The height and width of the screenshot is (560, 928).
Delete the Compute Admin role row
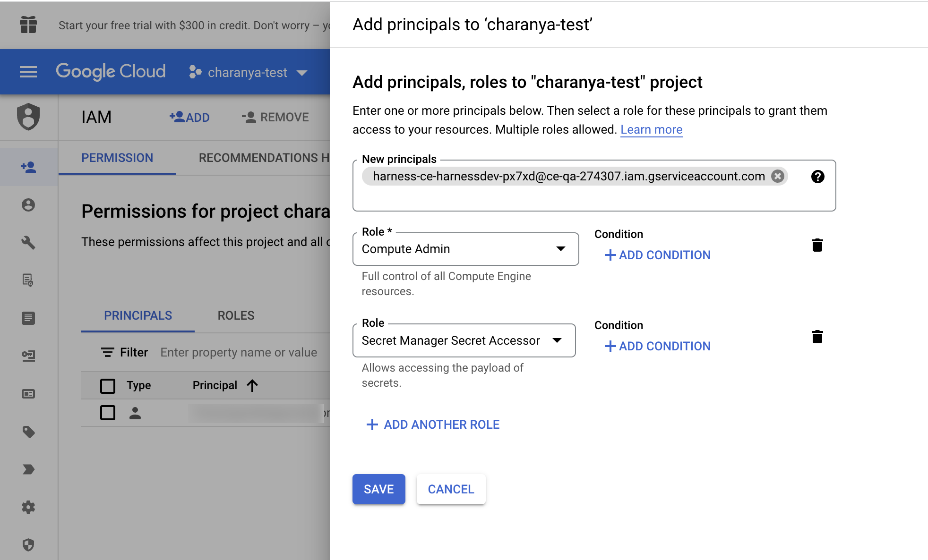(x=817, y=245)
